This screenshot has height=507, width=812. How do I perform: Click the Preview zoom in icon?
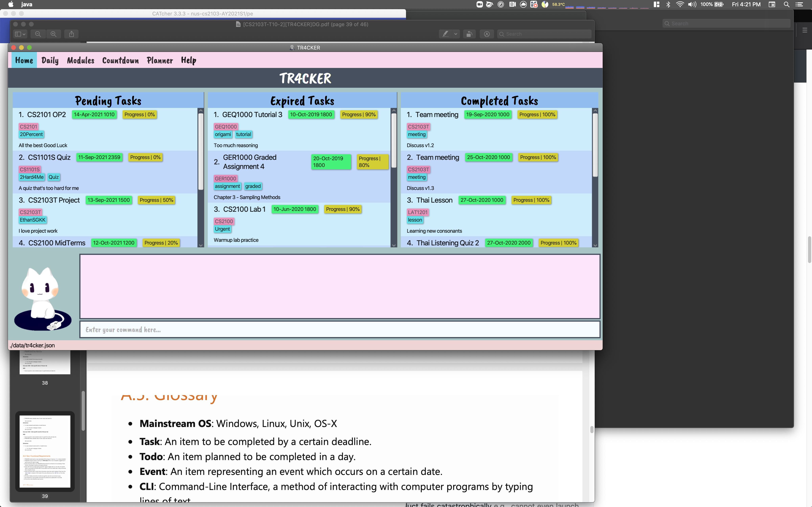(x=54, y=34)
